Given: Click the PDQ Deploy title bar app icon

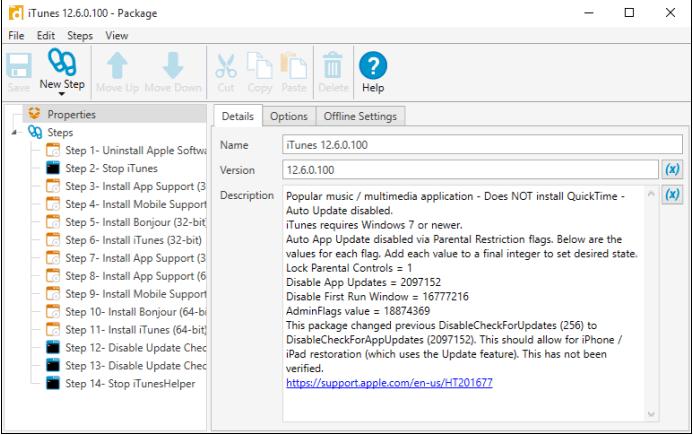Looking at the screenshot, I should (16, 13).
